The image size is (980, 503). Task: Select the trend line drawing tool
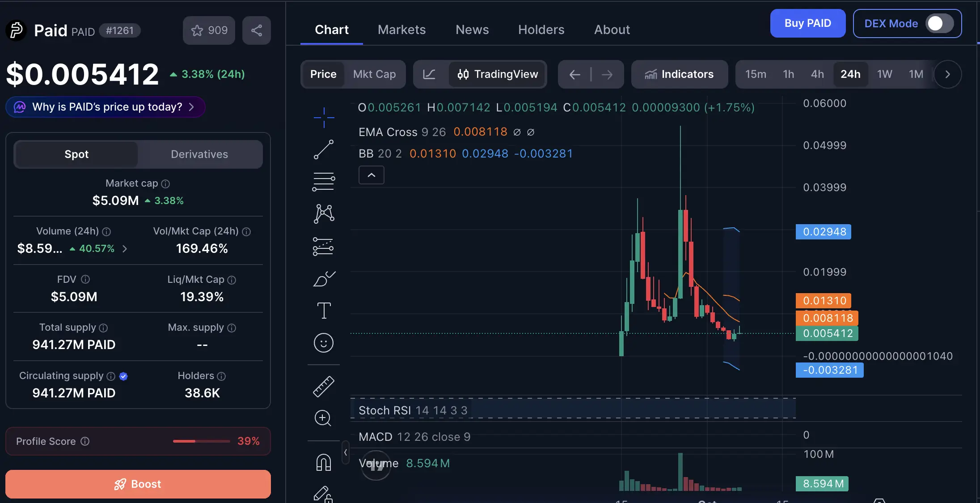pyautogui.click(x=324, y=149)
